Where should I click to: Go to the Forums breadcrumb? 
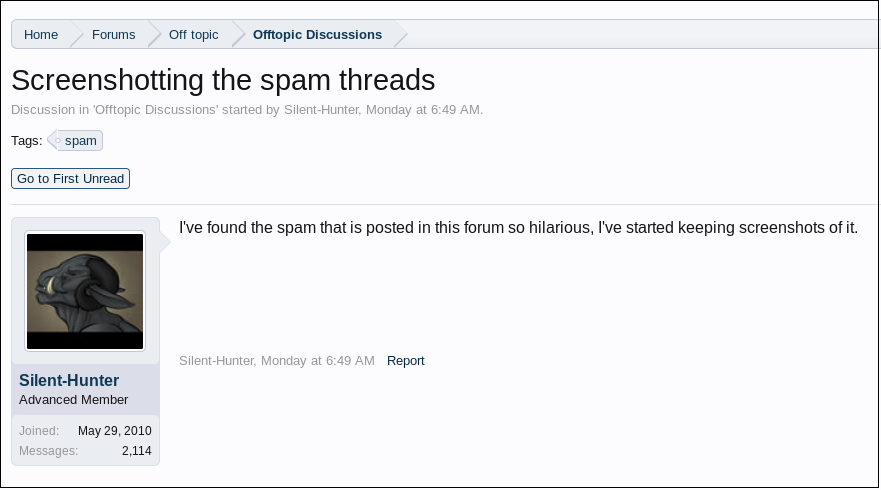(x=113, y=34)
